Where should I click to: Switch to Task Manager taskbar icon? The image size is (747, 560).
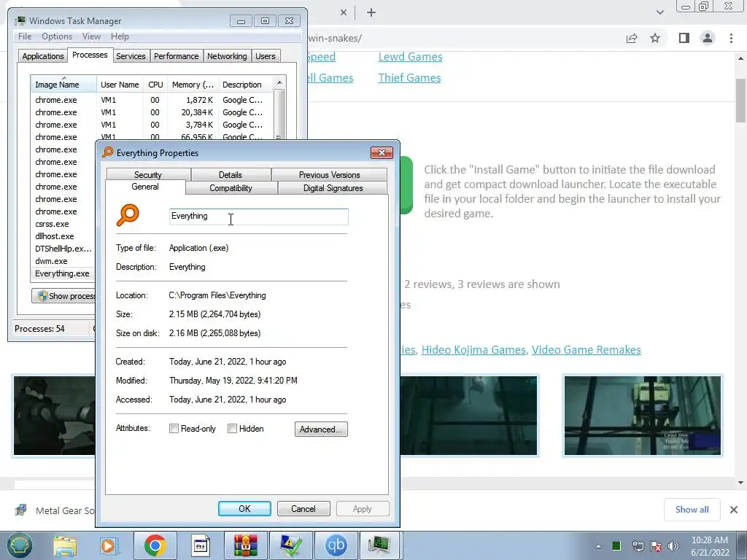(380, 545)
